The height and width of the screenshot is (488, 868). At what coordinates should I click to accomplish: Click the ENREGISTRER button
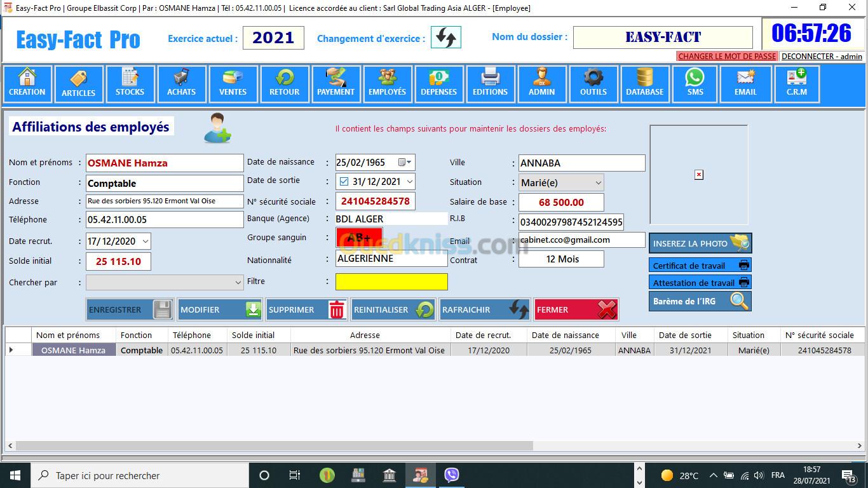click(130, 309)
